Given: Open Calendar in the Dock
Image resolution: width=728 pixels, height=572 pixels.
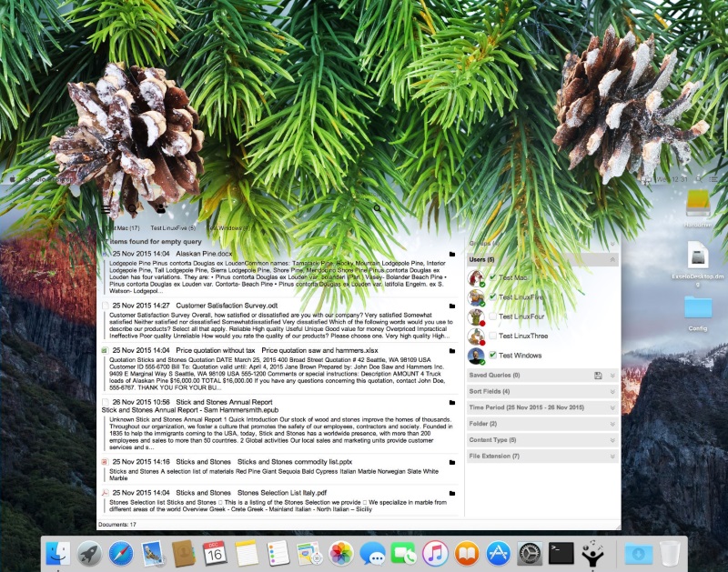Looking at the screenshot, I should tap(215, 554).
